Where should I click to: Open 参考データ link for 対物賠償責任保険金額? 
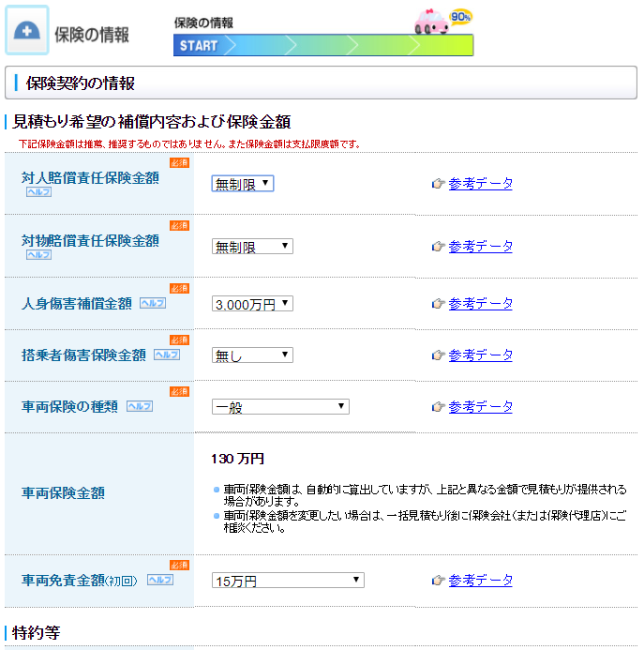point(480,247)
